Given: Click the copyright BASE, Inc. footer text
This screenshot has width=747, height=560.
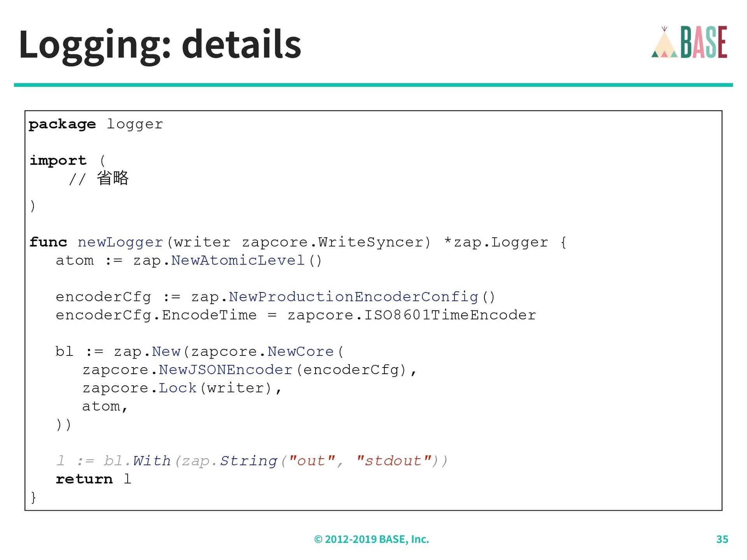Looking at the screenshot, I should (372, 539).
